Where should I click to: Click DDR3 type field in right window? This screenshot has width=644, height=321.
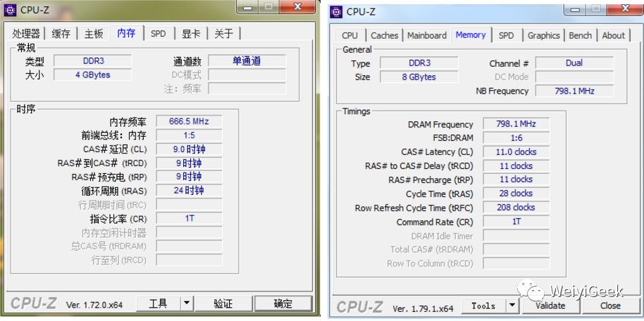click(419, 63)
